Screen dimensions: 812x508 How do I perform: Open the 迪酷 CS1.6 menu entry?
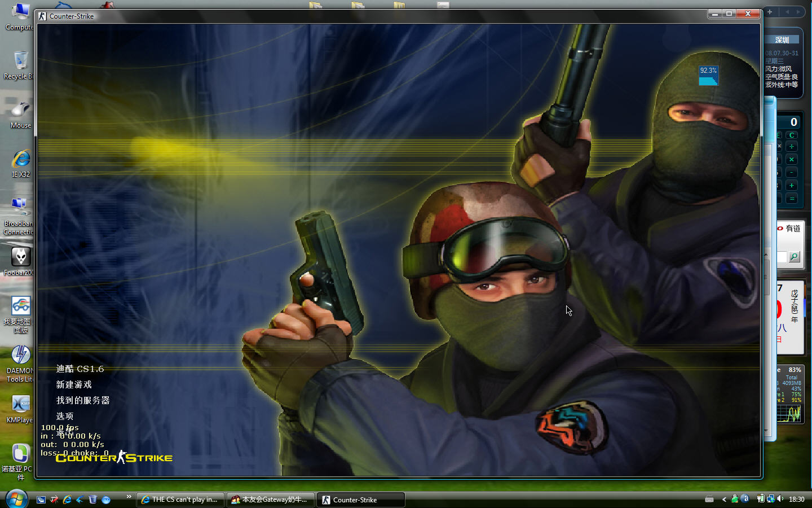(80, 369)
